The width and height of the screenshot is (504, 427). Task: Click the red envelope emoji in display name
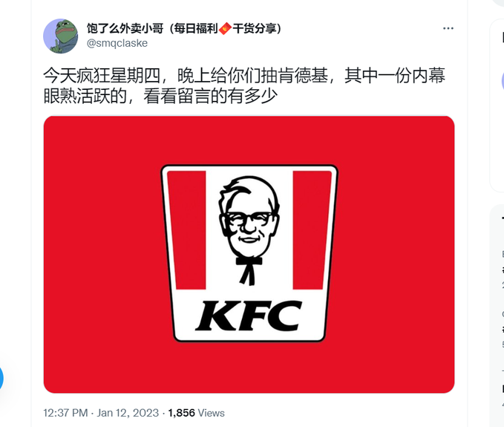coord(225,29)
